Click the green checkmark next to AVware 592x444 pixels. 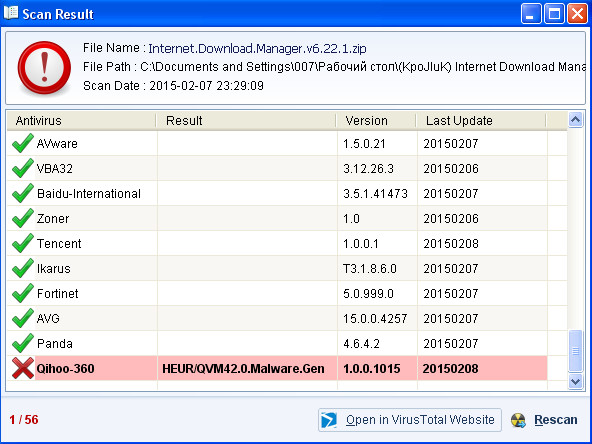23,143
